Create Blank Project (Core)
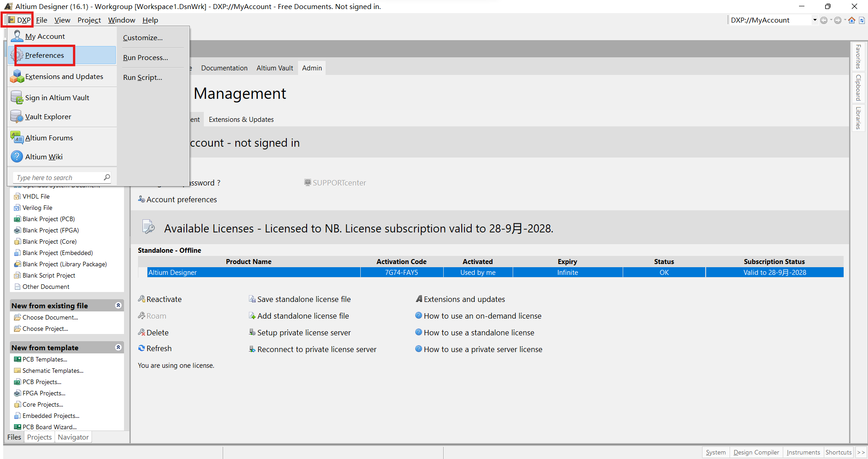Screen dimensions: 868x459 point(46,241)
